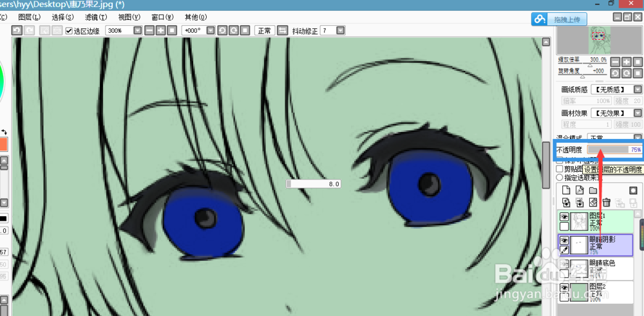Click the navigator zoom out minus button
644x316 pixels.
pyautogui.click(x=615, y=62)
